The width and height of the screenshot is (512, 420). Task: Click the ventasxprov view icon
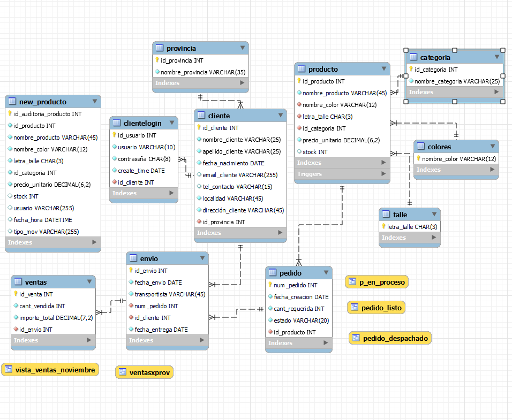coord(123,372)
